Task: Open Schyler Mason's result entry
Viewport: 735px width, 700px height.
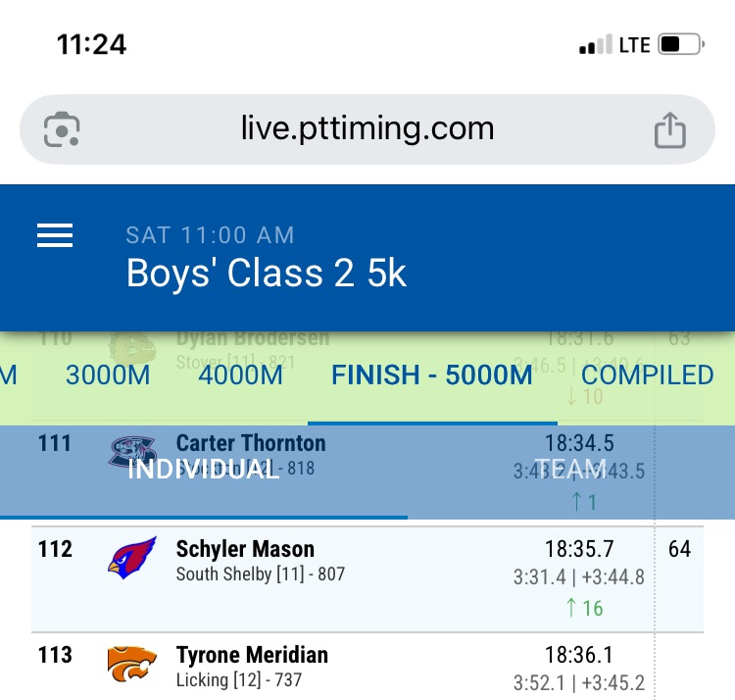Action: tap(245, 549)
